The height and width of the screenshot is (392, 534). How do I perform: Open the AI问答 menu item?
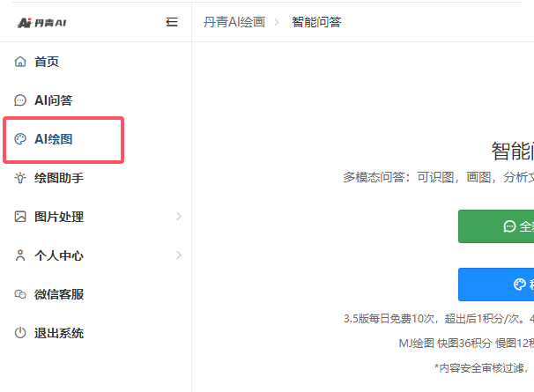click(53, 100)
